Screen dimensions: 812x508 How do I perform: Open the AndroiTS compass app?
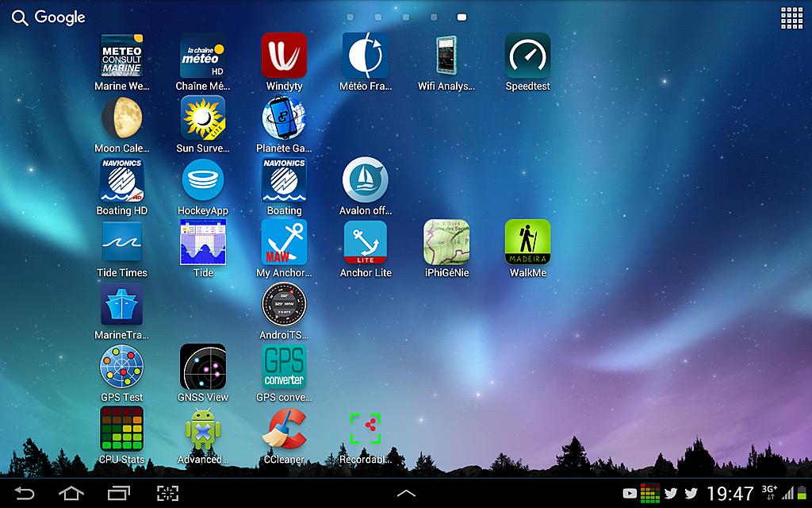284,305
